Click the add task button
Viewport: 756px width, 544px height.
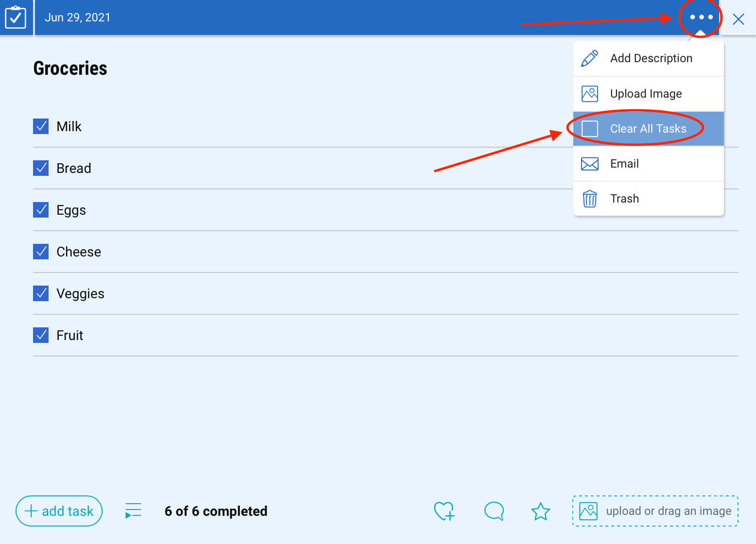(x=59, y=511)
